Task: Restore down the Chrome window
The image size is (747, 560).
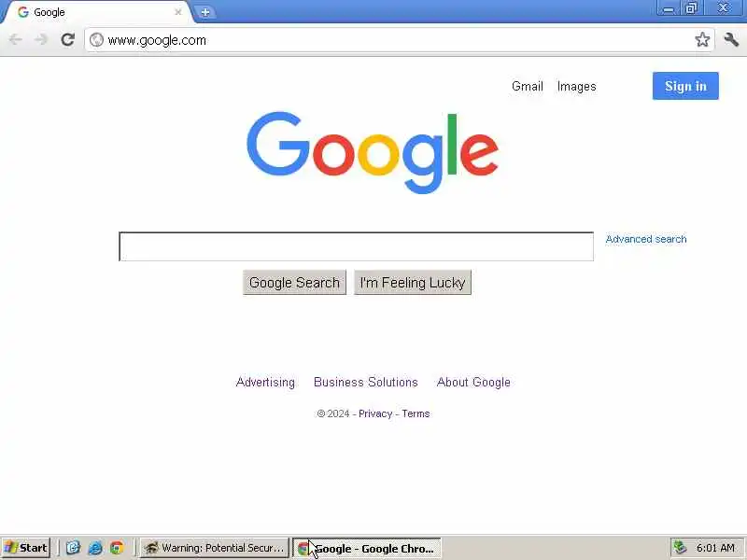Action: pyautogui.click(x=691, y=8)
